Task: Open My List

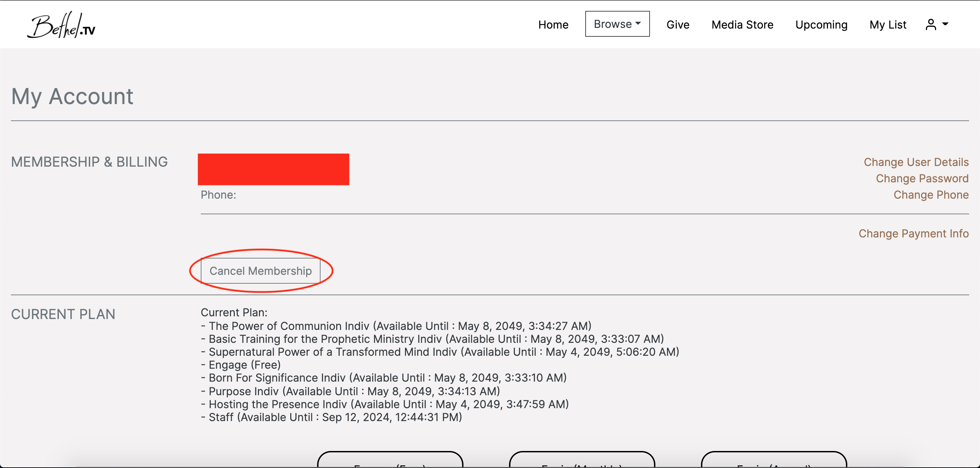Action: [887, 25]
